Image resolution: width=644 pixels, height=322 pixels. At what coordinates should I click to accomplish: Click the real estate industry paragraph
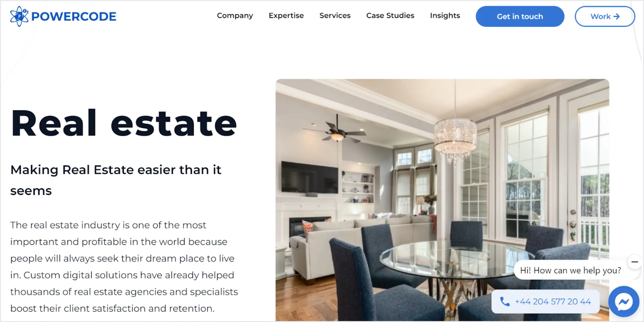coord(124,266)
